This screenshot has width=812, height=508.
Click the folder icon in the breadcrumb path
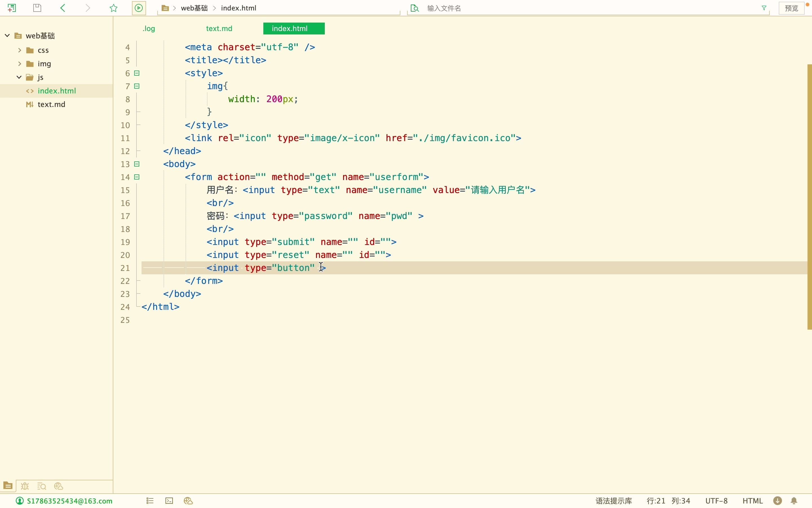coord(165,8)
